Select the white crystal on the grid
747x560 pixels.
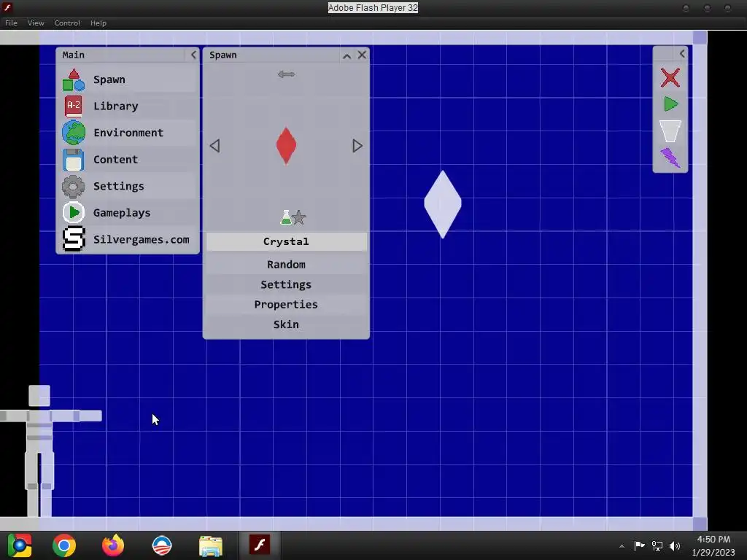tap(443, 204)
